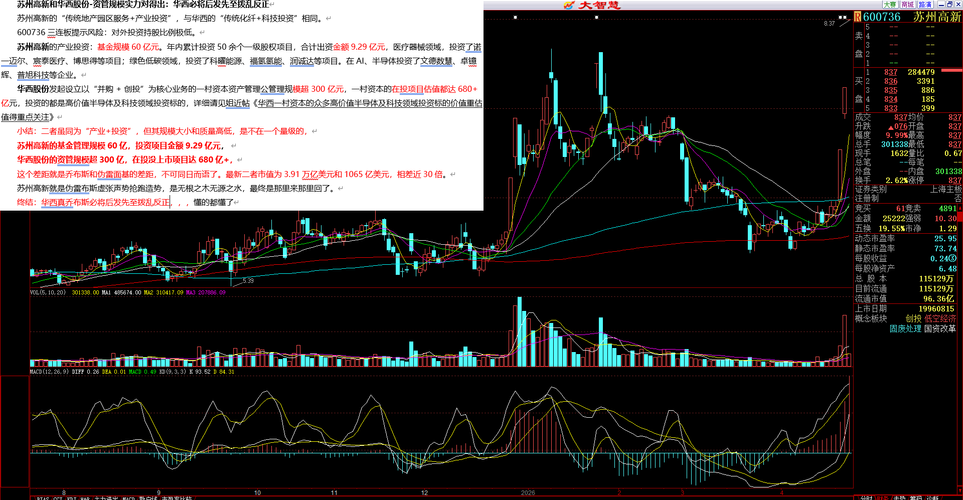Click the 总手 value 301338

pyautogui.click(x=894, y=144)
